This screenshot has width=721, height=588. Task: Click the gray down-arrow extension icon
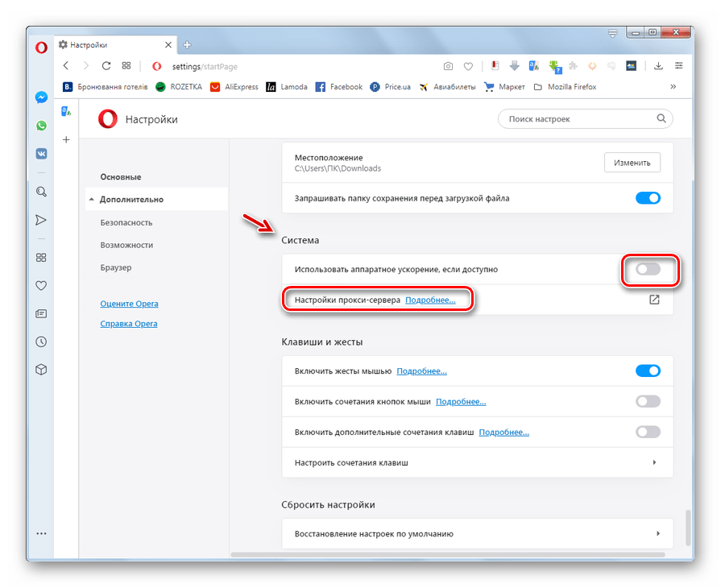[x=514, y=66]
